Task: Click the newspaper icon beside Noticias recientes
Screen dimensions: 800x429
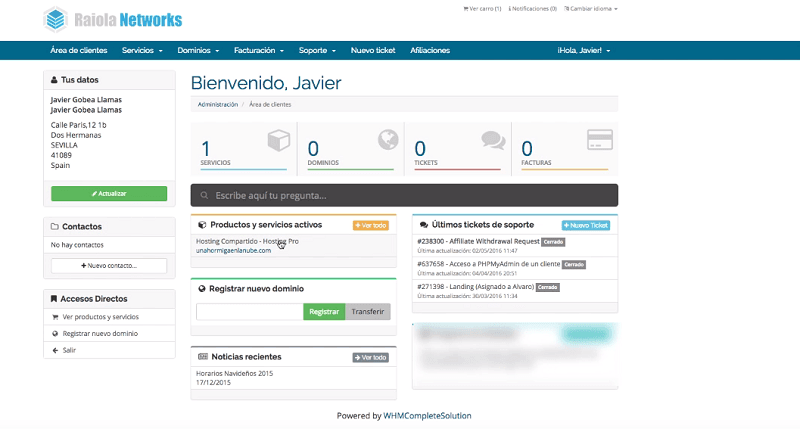Action: coord(203,357)
